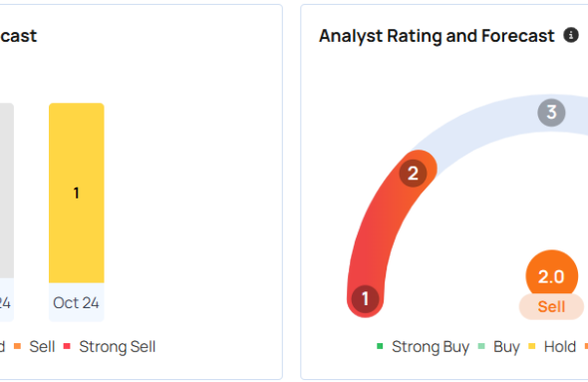Toggle the Strong Buy legend item
The width and height of the screenshot is (588, 382).
coord(423,347)
